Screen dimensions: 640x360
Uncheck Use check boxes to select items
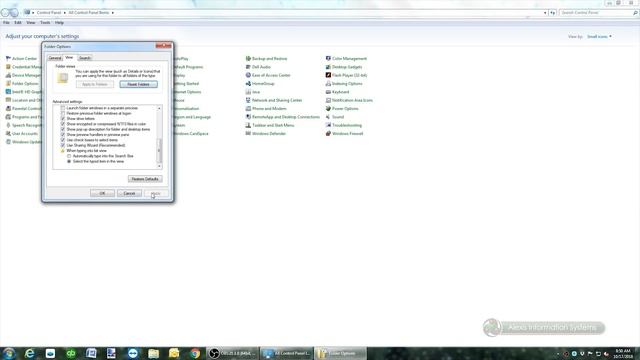[x=63, y=140]
